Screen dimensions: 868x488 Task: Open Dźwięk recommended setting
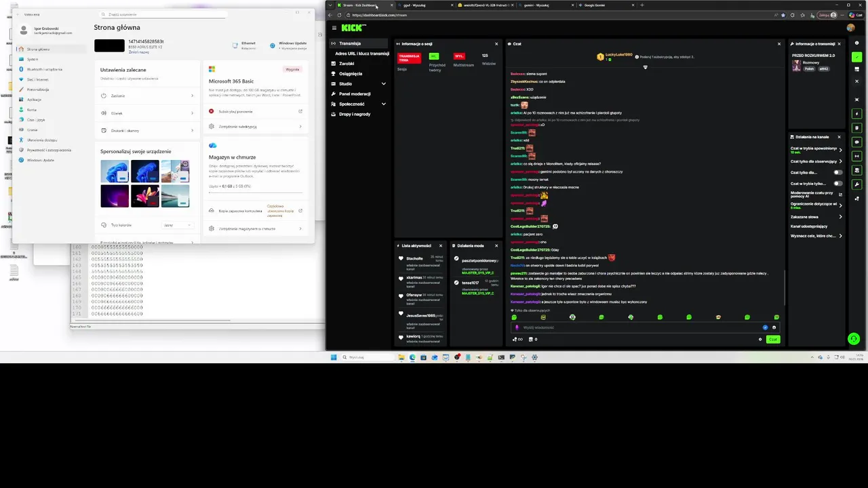[x=147, y=113]
